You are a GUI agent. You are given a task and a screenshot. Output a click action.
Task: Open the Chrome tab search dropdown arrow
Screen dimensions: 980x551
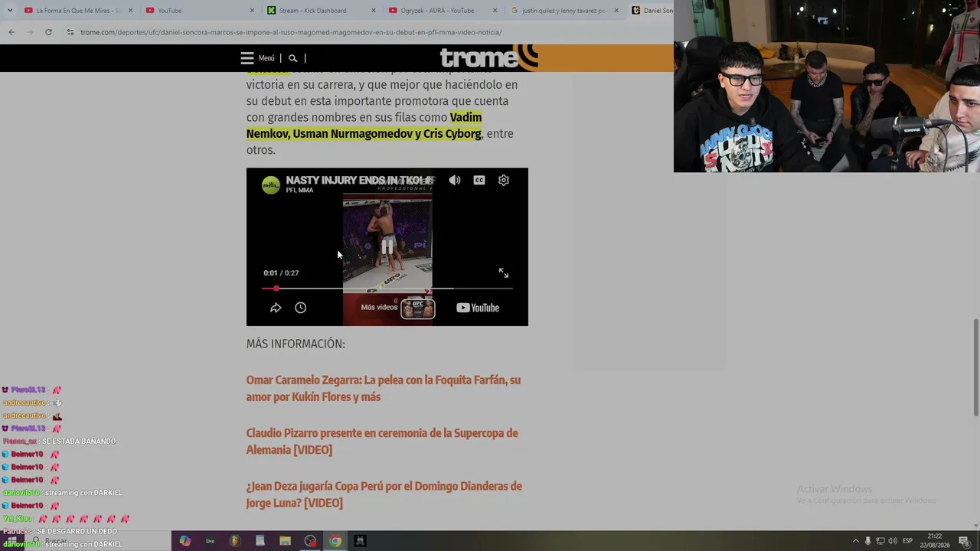(x=9, y=11)
